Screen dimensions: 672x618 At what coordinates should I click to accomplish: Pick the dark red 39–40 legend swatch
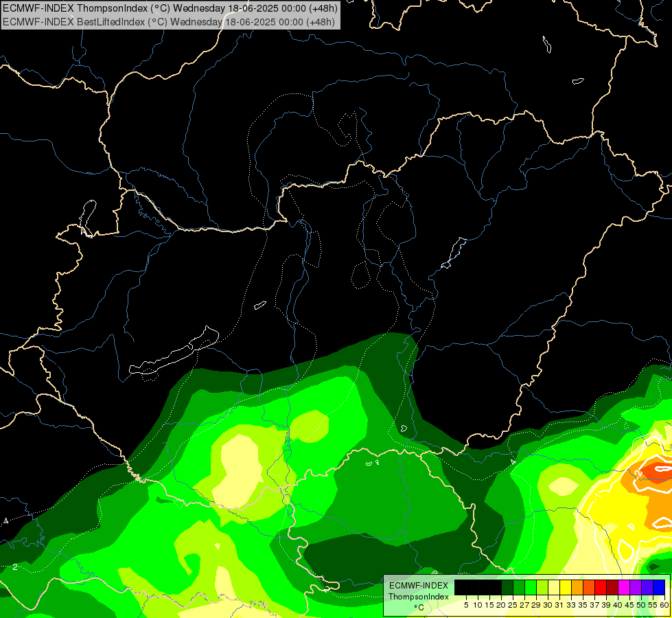pyautogui.click(x=612, y=587)
